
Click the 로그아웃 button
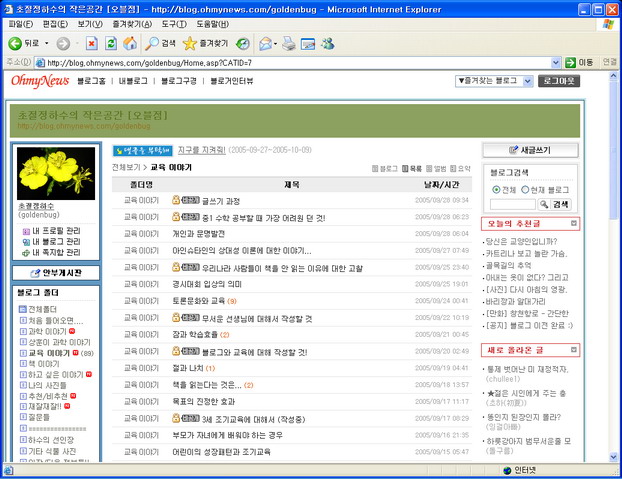coord(559,80)
